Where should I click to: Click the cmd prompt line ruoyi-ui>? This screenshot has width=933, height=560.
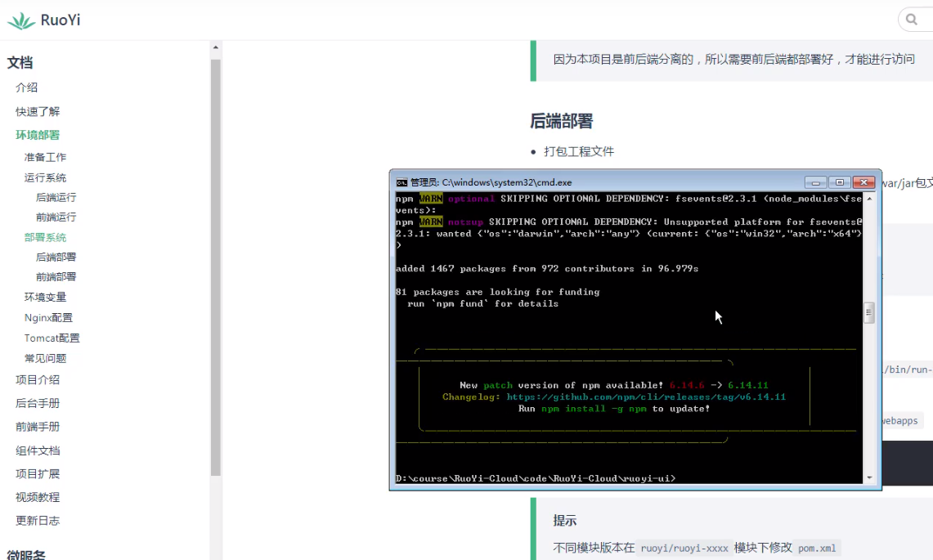pyautogui.click(x=536, y=478)
